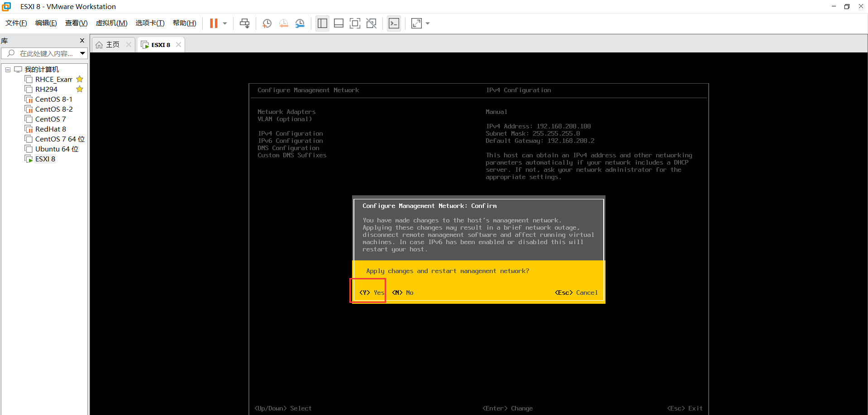Switch to the 主页 tab

pos(113,45)
